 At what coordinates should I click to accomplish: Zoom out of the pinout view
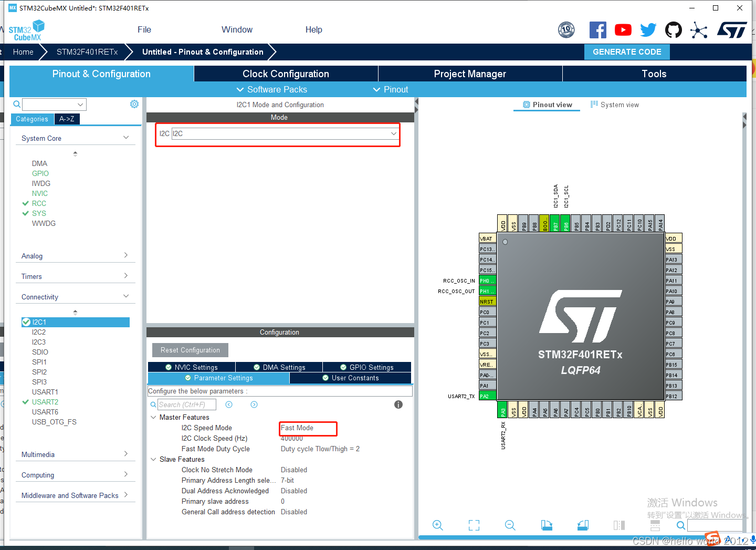509,525
